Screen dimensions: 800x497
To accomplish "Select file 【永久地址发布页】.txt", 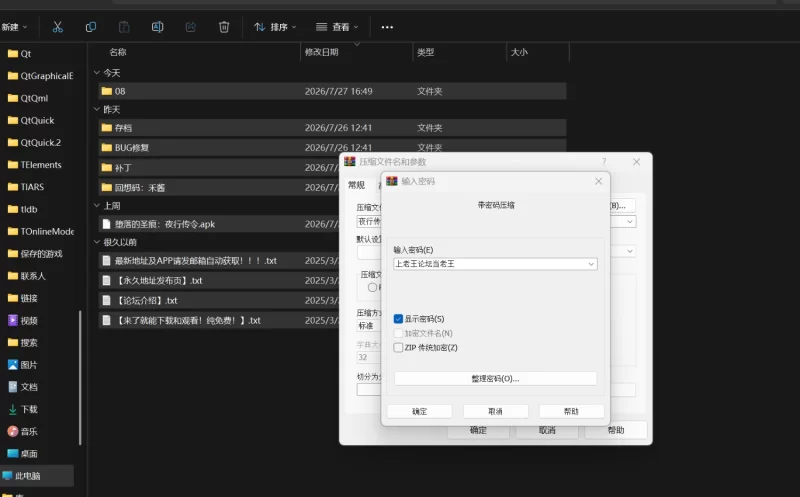I will click(159, 281).
